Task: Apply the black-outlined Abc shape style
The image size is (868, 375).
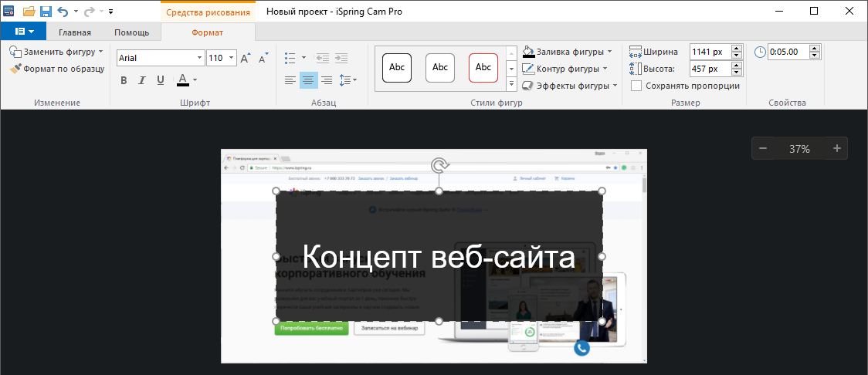Action: pyautogui.click(x=397, y=67)
